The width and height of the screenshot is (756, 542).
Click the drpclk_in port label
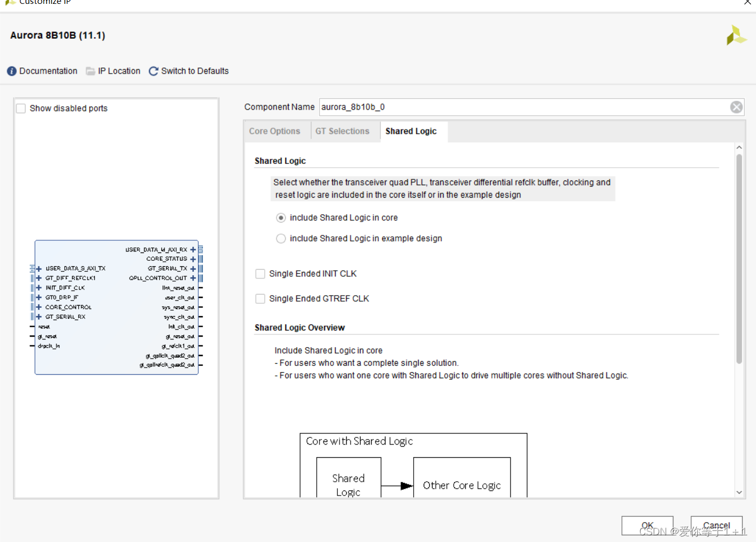tap(49, 346)
